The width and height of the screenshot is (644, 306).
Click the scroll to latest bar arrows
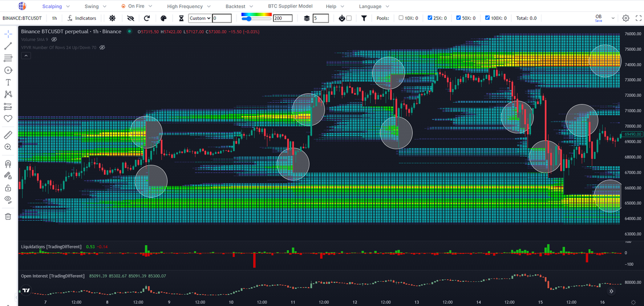pyautogui.click(x=611, y=291)
